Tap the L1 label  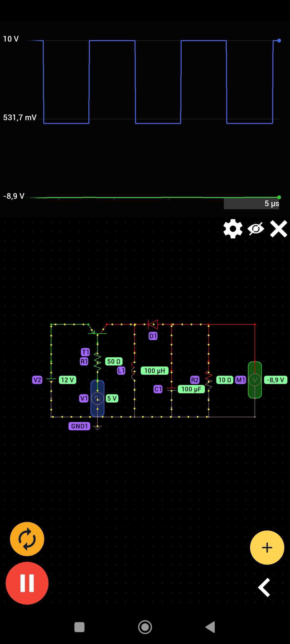[121, 370]
